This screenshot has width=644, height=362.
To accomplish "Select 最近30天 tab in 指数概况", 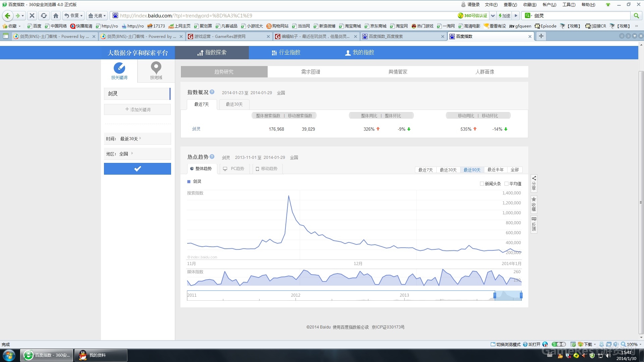I will [x=234, y=104].
